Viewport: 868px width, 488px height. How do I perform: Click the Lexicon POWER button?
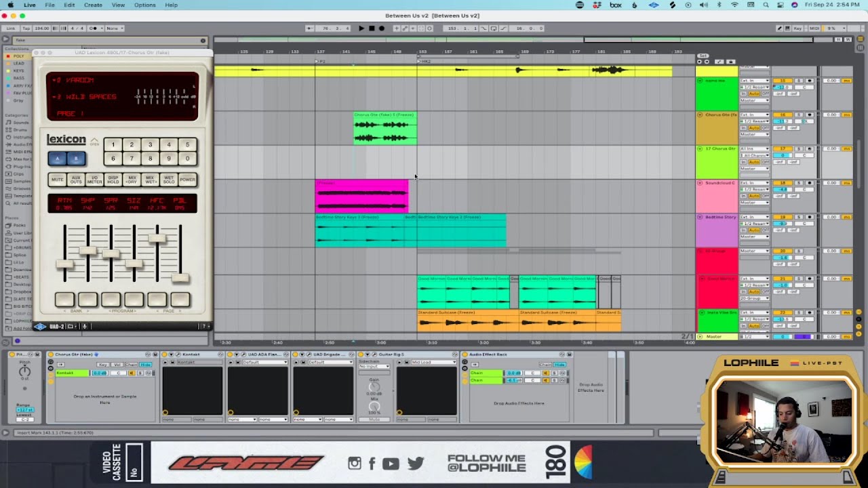coord(187,180)
